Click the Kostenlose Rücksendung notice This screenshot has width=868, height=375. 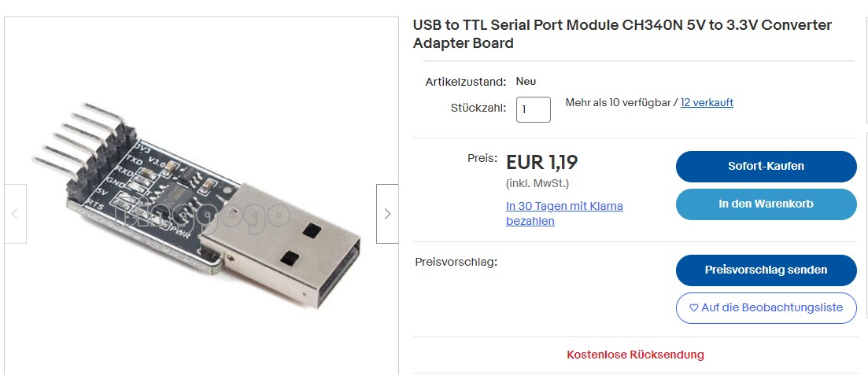pos(635,355)
